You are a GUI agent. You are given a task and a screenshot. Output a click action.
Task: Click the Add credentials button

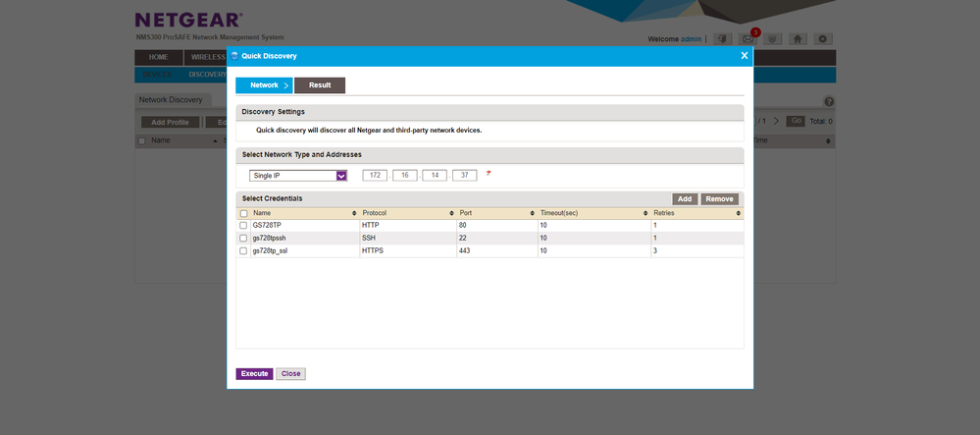pos(685,198)
